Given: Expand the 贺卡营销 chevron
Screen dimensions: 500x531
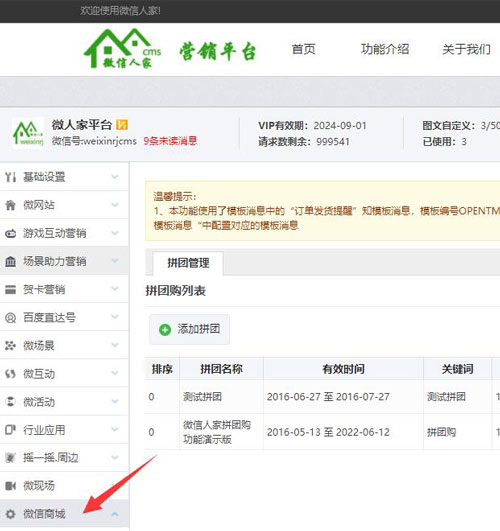Looking at the screenshot, I should pyautogui.click(x=115, y=289).
